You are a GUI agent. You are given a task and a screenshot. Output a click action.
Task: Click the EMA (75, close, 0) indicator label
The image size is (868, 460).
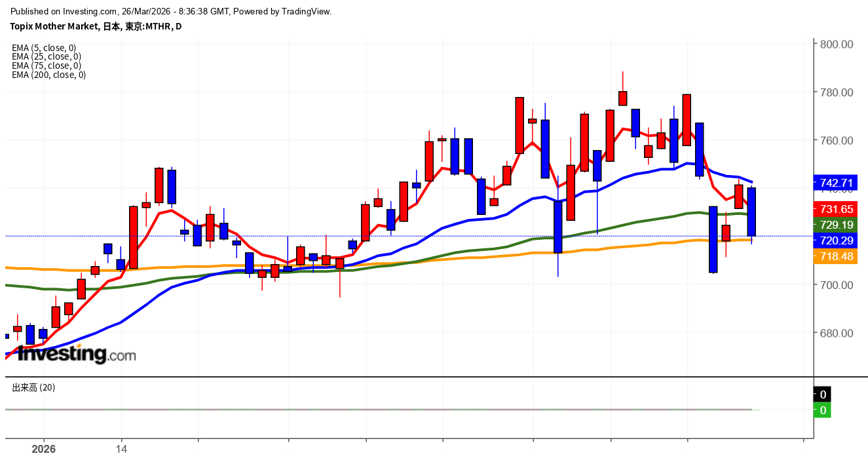point(46,66)
